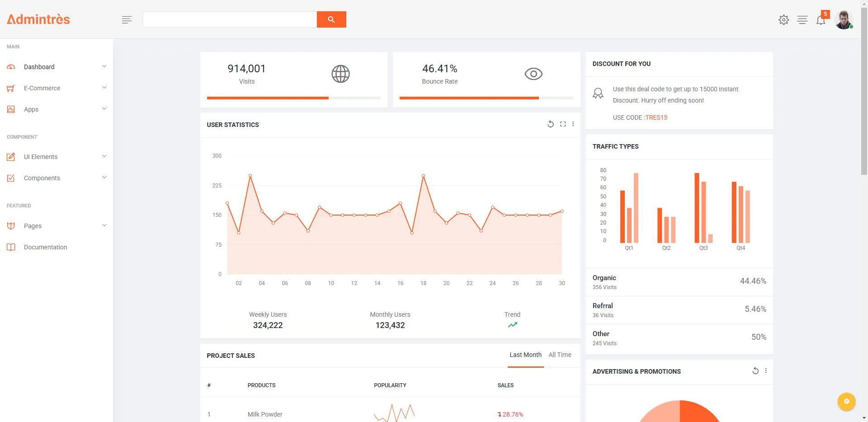Refresh Advertising & Promotions card
This screenshot has width=868, height=422.
pyautogui.click(x=755, y=371)
